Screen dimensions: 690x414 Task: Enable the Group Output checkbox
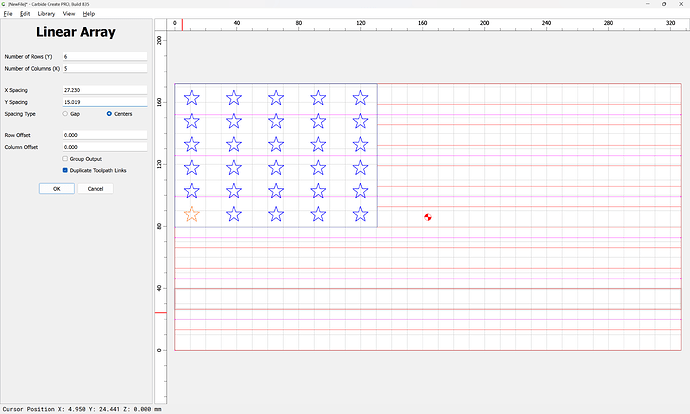pos(65,158)
